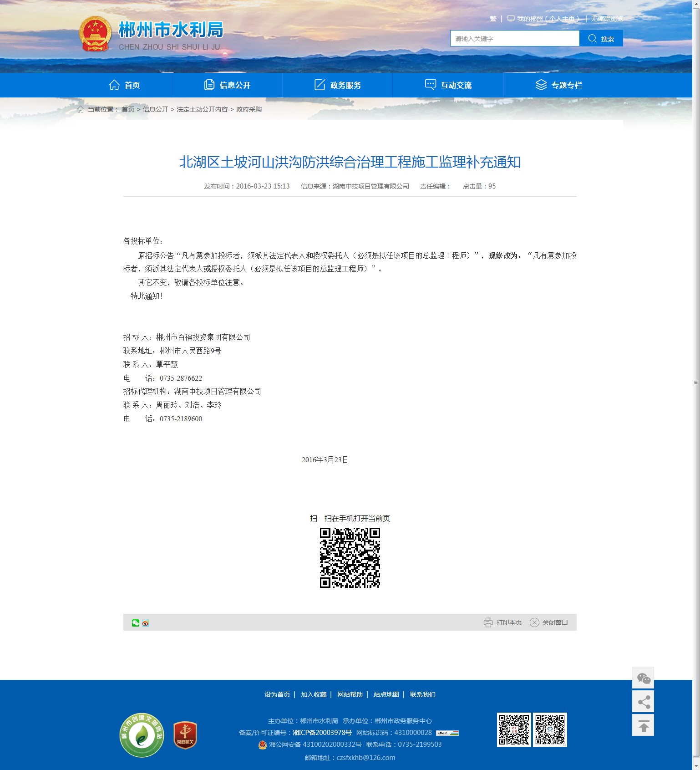The width and height of the screenshot is (700, 770).
Task: Click the red 党政机关 badge
Action: 185,735
